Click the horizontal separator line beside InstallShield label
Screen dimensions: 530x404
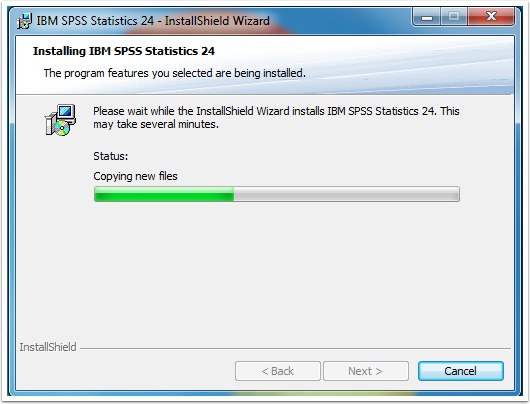[x=295, y=348]
